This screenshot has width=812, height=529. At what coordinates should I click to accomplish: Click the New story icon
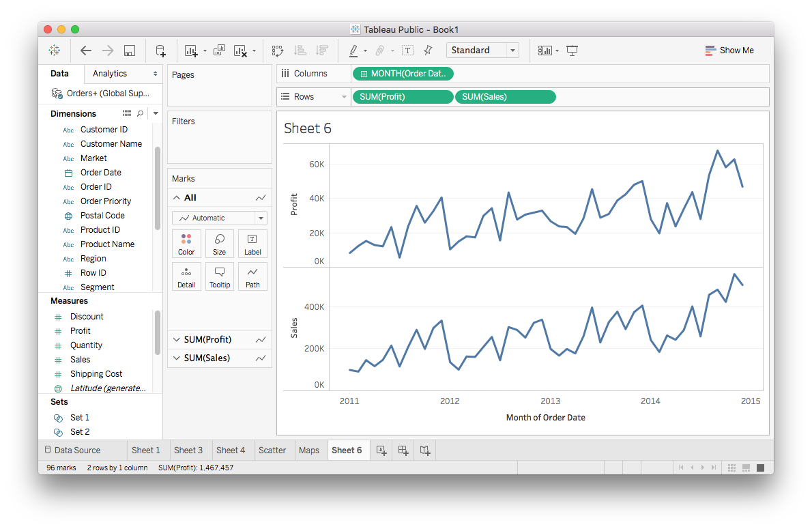(425, 450)
